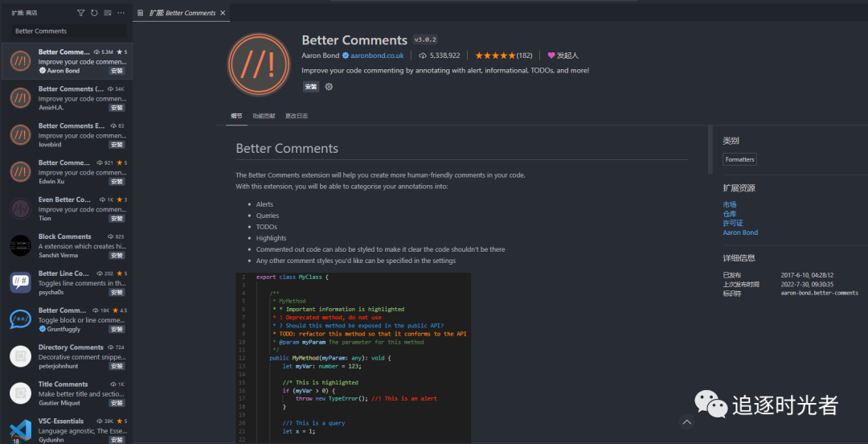Open Directory Comments extension icon
The height and width of the screenshot is (444, 868).
point(20,356)
